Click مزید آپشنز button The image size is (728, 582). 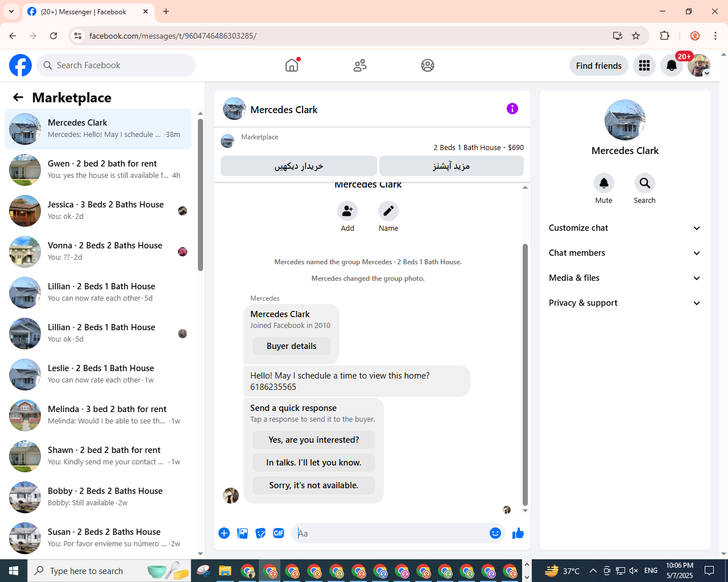coord(452,166)
